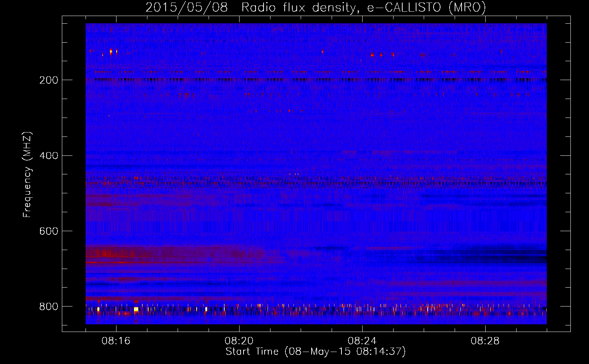
Task: Click the 08:28 time tick label
Action: [485, 341]
